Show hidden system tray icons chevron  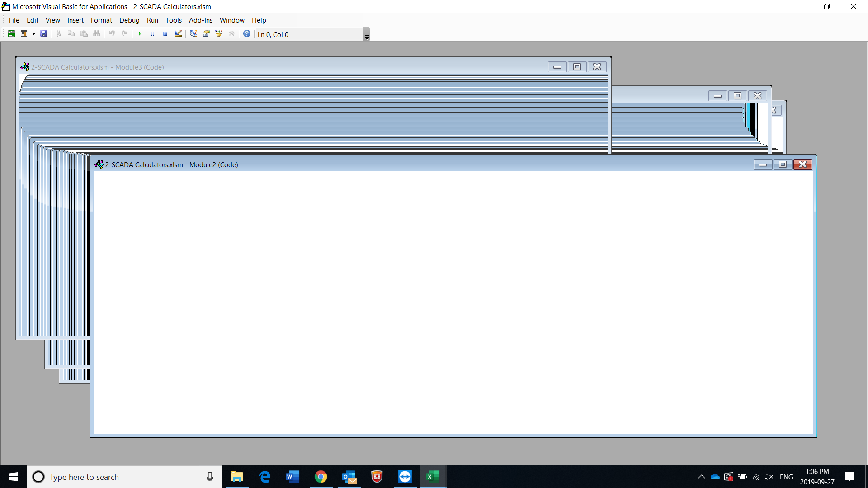[701, 477]
